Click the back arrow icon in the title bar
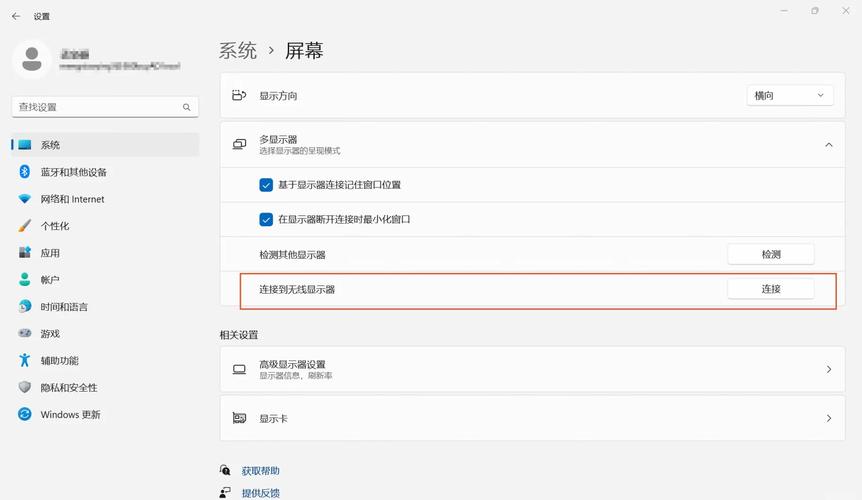 coord(16,16)
